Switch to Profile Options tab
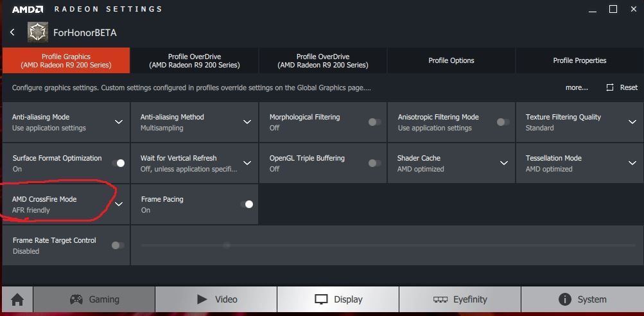This screenshot has width=644, height=316. 451,60
